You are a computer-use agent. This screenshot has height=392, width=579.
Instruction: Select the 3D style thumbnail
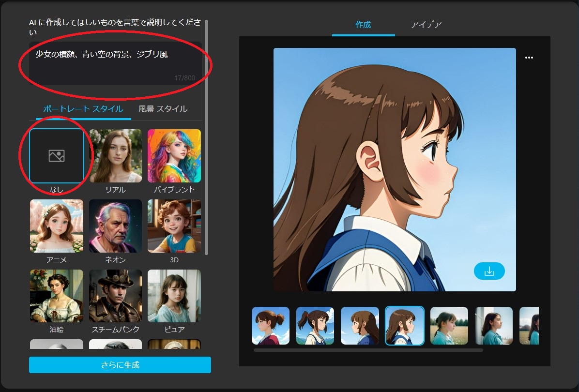(x=174, y=226)
